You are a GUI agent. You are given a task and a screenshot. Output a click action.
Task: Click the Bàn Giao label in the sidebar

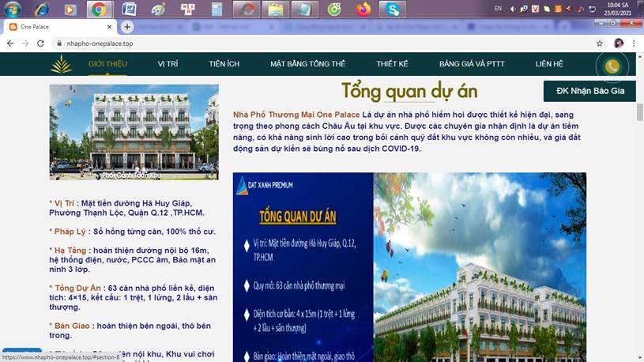click(x=72, y=326)
